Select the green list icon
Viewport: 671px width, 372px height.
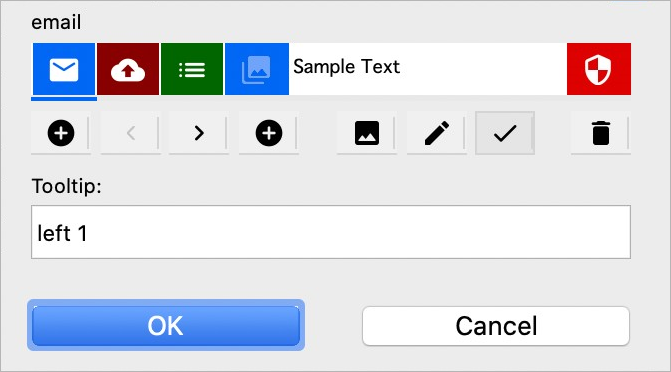pyautogui.click(x=192, y=69)
